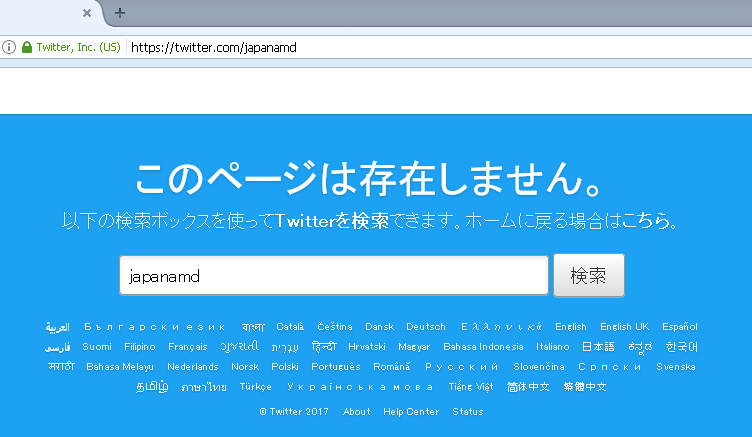Click the © Twitter 2017 footer text
This screenshot has width=752, height=437.
(294, 412)
